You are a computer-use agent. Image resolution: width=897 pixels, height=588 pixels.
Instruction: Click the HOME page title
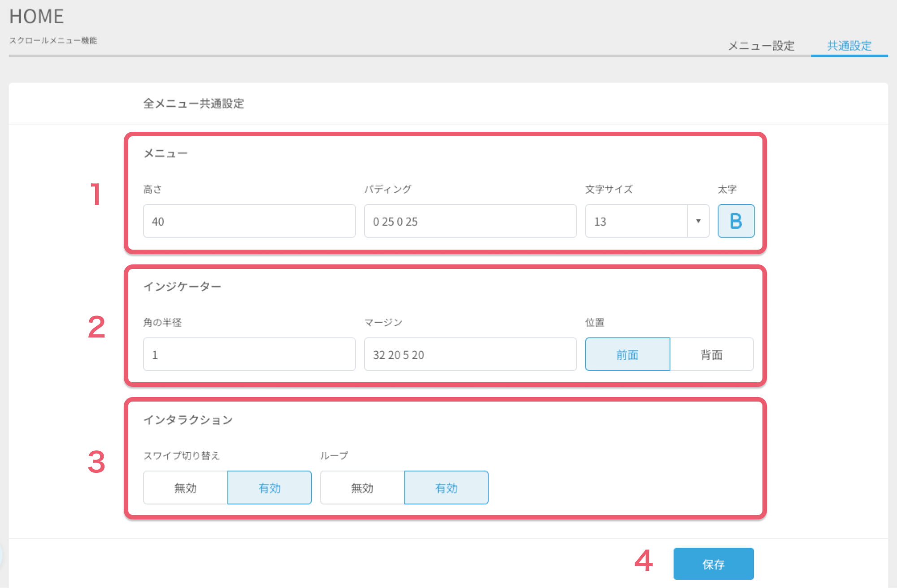pyautogui.click(x=37, y=17)
